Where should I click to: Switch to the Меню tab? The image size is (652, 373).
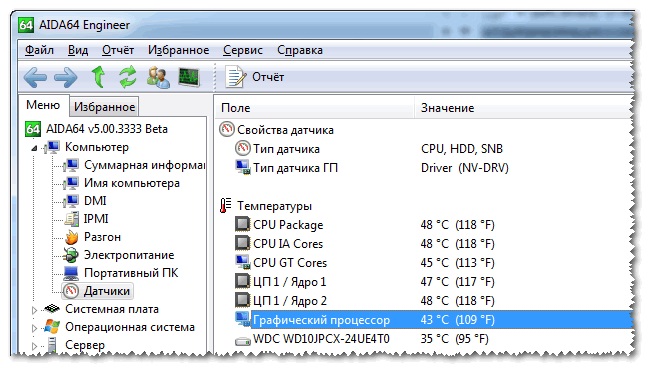click(43, 105)
